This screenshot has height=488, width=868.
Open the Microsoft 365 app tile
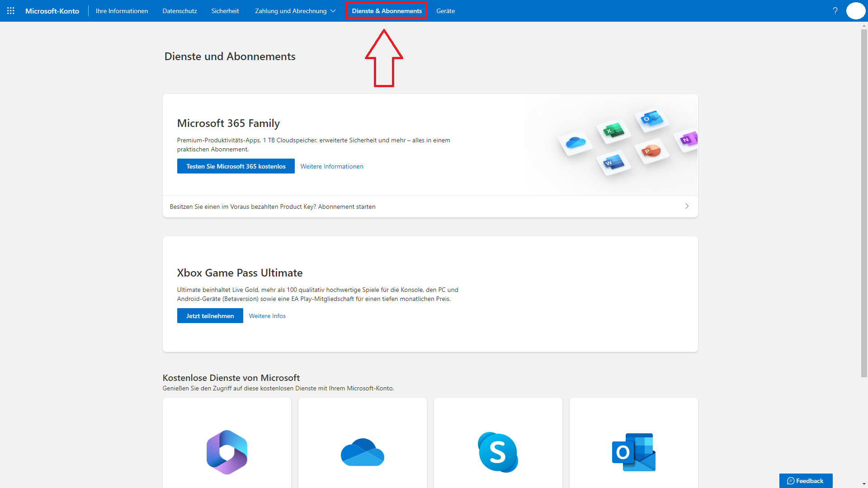point(227,443)
